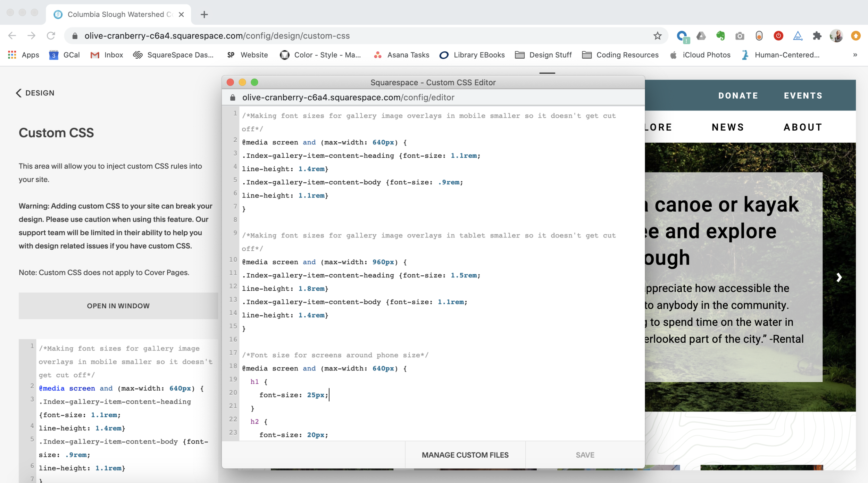Open the Apps grid bookmark
Viewport: 868px width, 483px height.
click(x=24, y=55)
